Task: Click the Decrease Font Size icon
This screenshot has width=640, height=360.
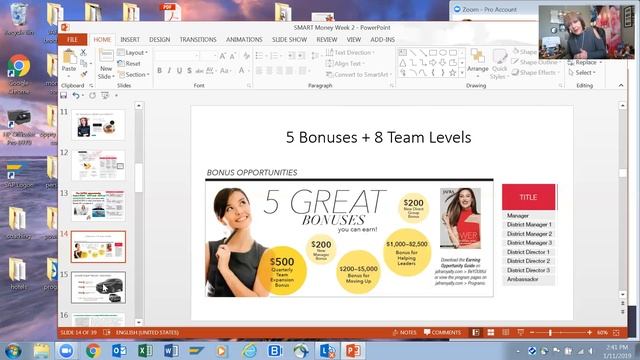Action: (233, 56)
